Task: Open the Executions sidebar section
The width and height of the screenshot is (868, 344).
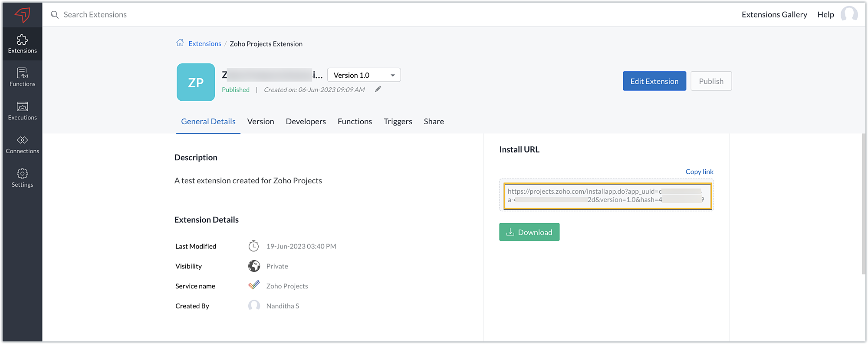Action: coord(22,111)
